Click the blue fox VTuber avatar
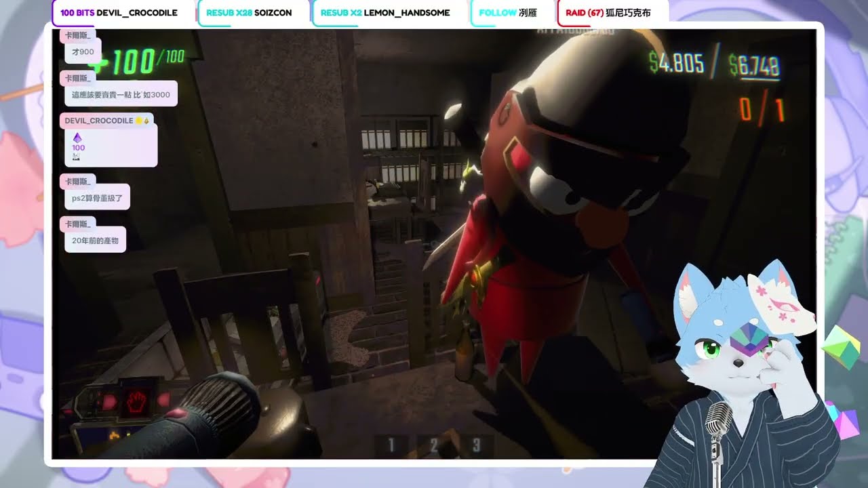This screenshot has height=488, width=868. pyautogui.click(x=746, y=373)
